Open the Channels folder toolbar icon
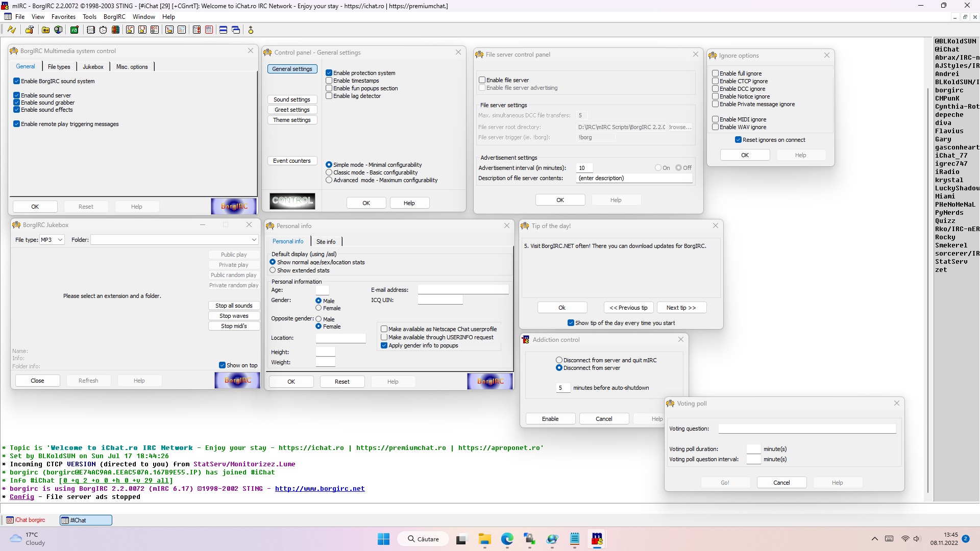The height and width of the screenshot is (551, 980). (46, 30)
